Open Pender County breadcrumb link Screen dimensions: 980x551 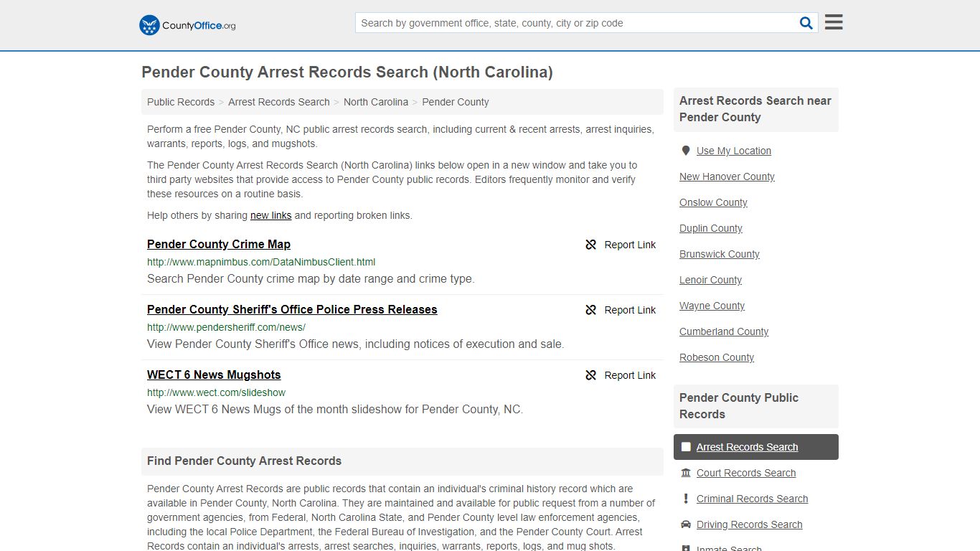(x=456, y=102)
